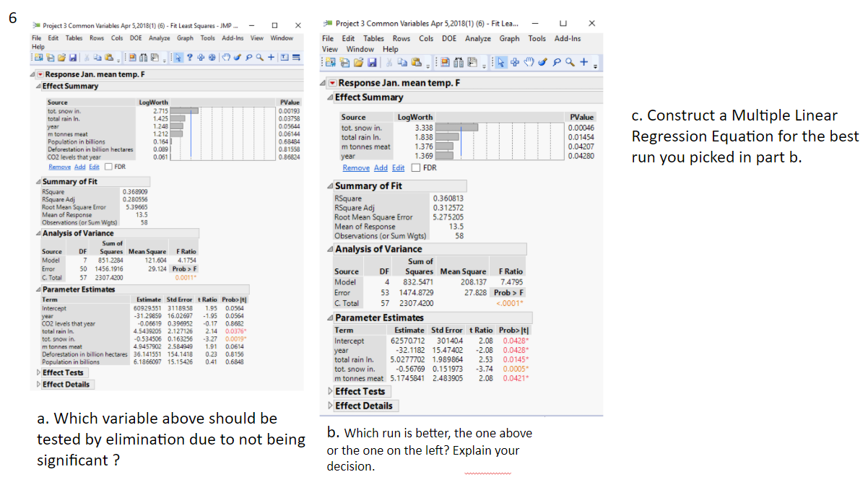868x503 pixels.
Task: Select the crosshairs plus tool in right window
Action: [515, 62]
